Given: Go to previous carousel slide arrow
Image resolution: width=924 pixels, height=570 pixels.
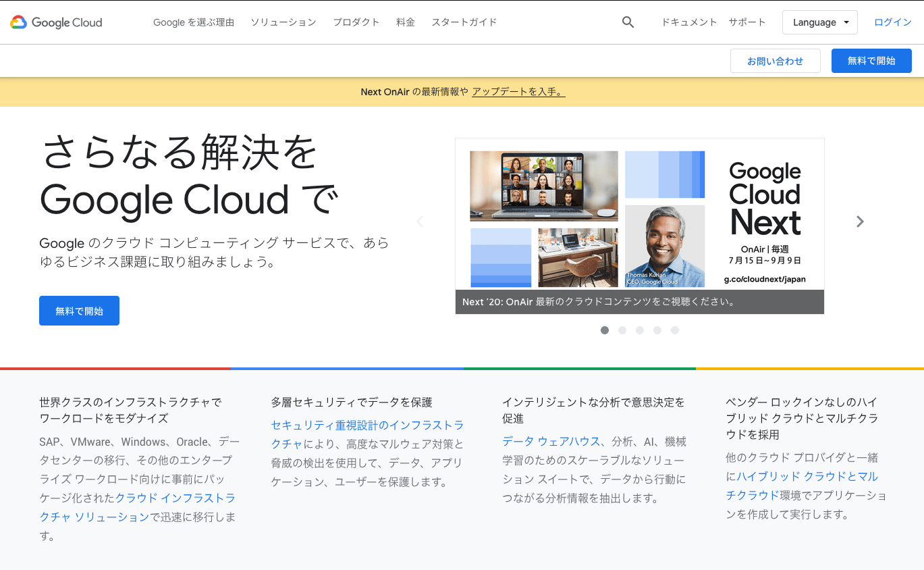Looking at the screenshot, I should pos(420,222).
